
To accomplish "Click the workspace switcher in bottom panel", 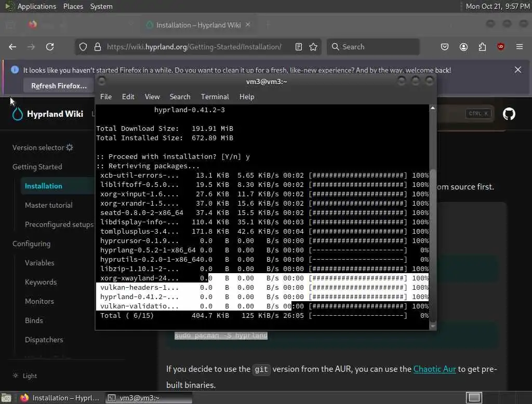I will click(474, 398).
